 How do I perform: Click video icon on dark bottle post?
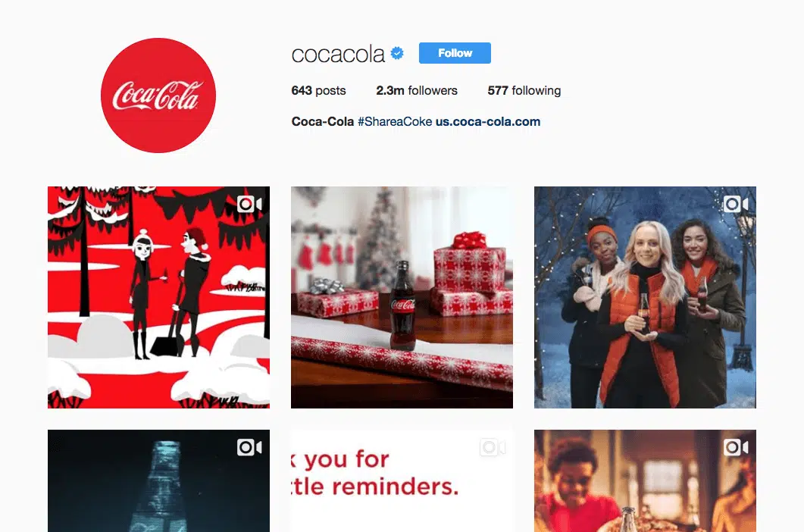(250, 447)
